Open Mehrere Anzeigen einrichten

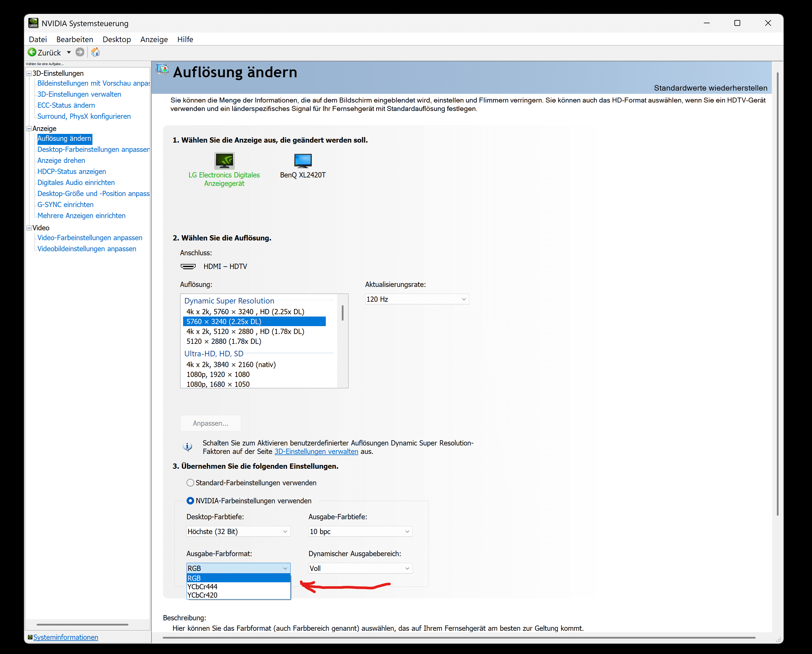pyautogui.click(x=81, y=215)
